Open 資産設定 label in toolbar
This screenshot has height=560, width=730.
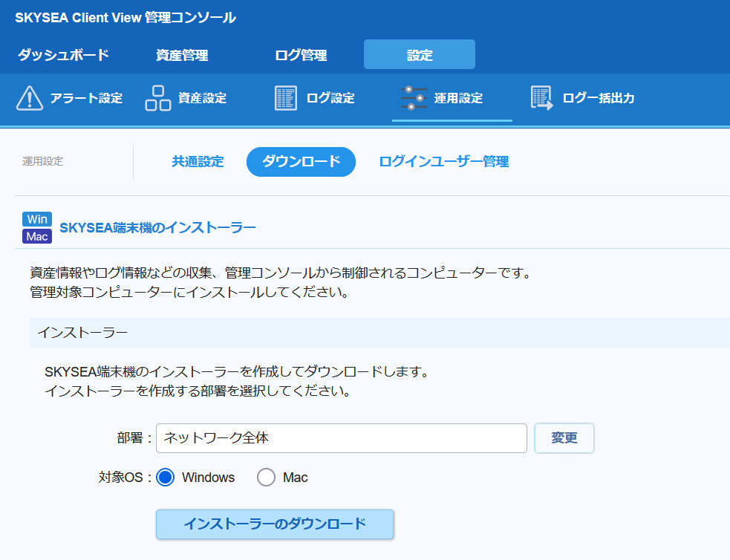[x=203, y=98]
